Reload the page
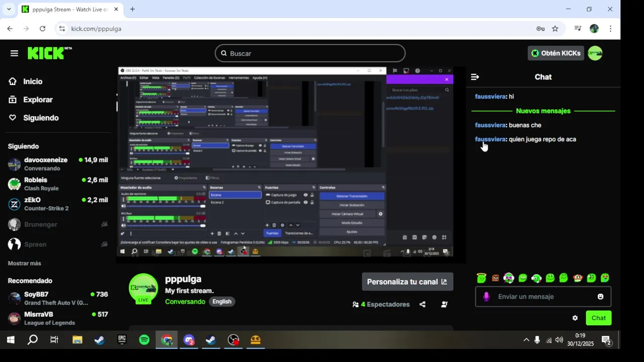 [x=42, y=29]
